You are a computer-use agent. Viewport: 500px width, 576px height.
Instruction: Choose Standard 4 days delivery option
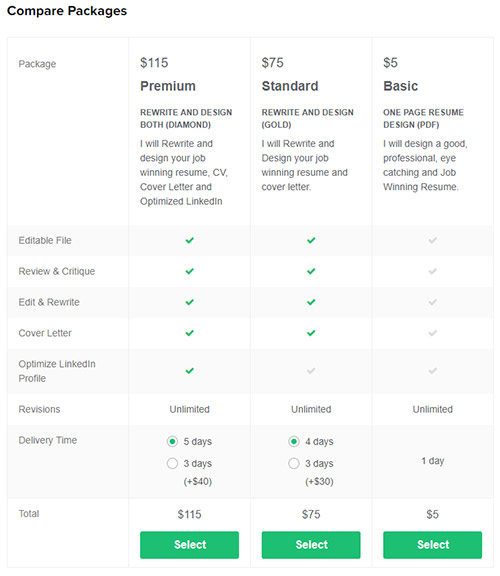point(294,441)
